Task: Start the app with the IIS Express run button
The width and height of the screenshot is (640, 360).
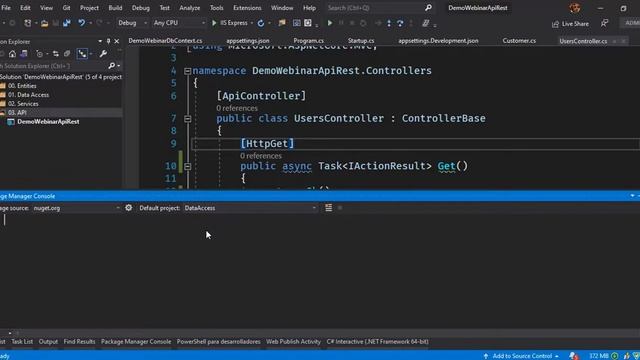Action: (230, 23)
